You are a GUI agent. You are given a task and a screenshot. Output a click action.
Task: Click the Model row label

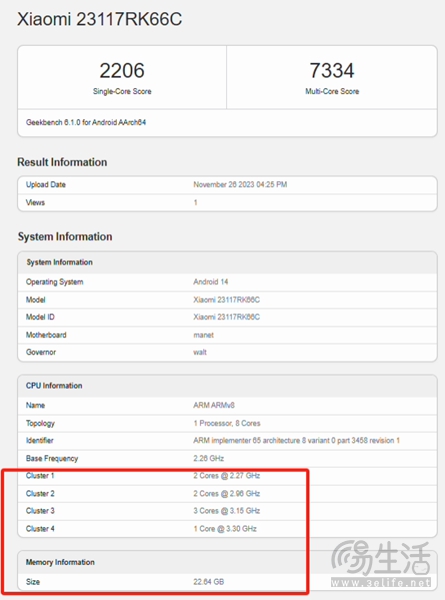pos(36,300)
